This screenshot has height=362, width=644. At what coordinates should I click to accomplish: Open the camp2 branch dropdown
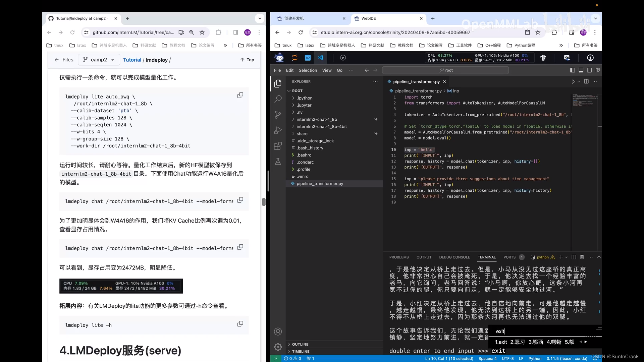99,60
